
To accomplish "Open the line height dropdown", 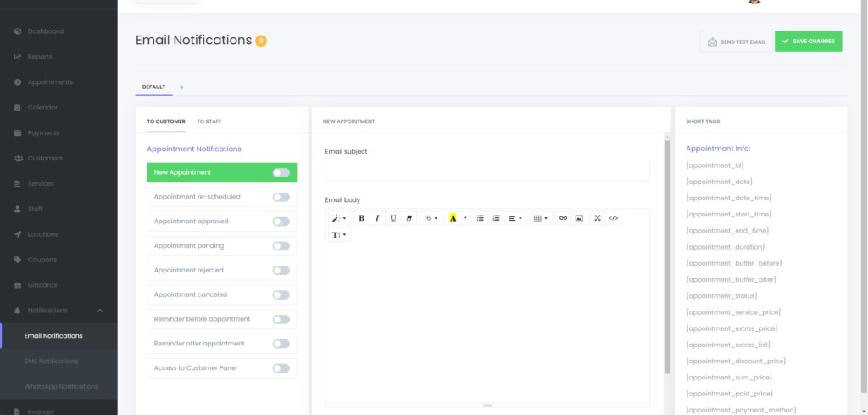I will pos(339,235).
